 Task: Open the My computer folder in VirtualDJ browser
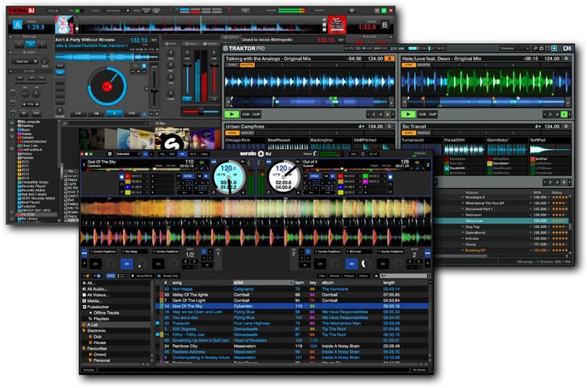tap(31, 121)
